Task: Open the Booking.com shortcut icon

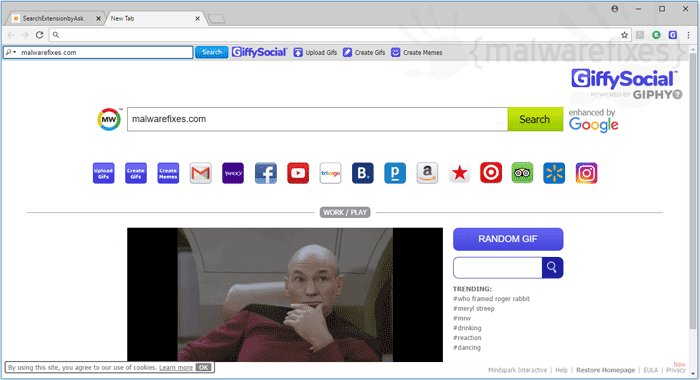Action: point(362,173)
